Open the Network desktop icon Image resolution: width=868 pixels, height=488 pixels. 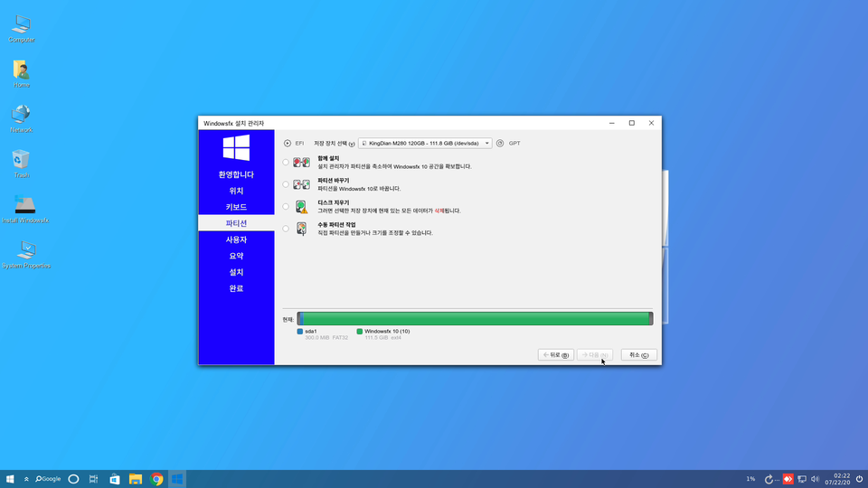click(22, 118)
